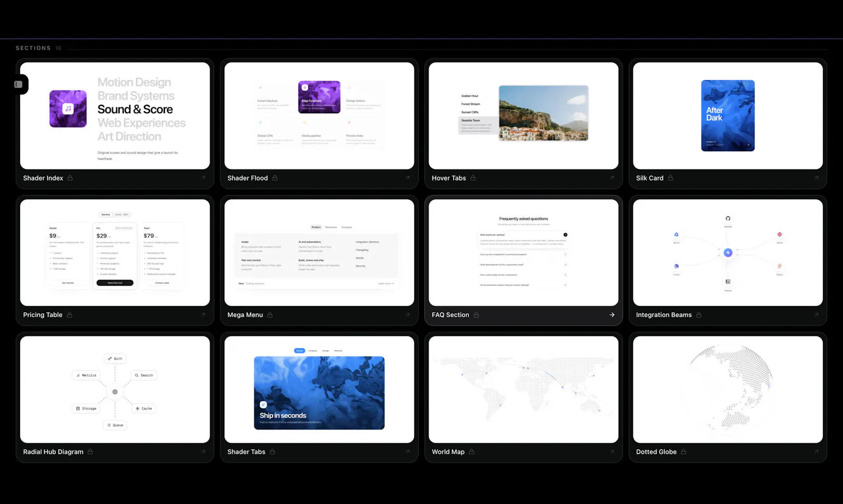Open the Shader Tabs preview thumbnail

(319, 390)
